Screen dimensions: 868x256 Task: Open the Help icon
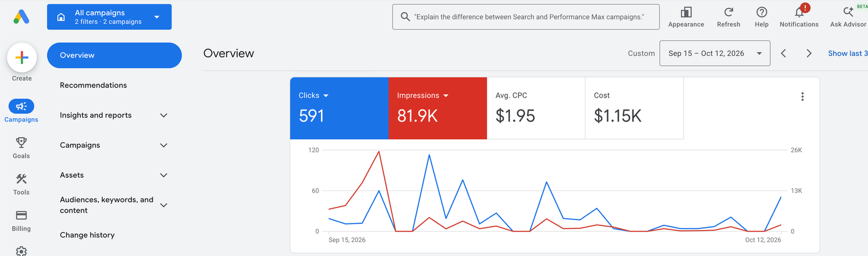(x=762, y=12)
